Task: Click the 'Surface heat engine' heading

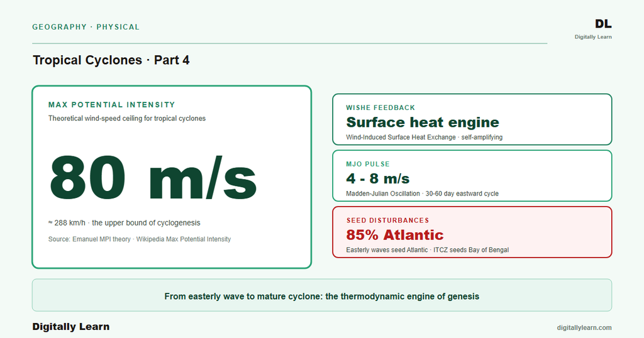Action: point(423,123)
